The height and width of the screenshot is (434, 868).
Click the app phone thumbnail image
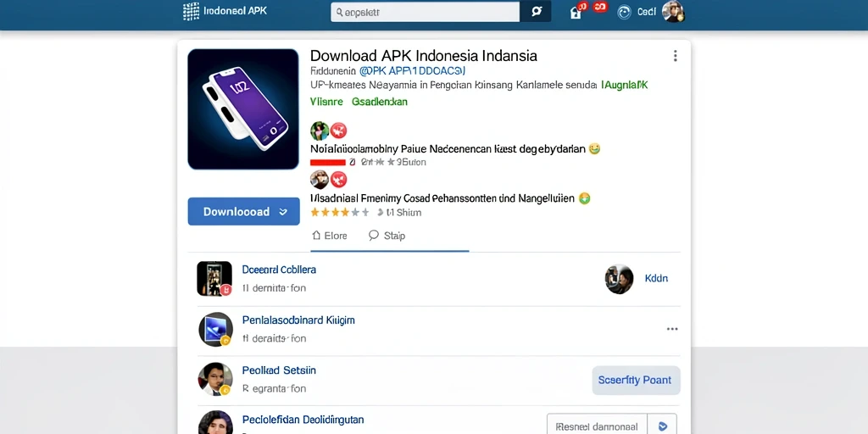pos(243,109)
